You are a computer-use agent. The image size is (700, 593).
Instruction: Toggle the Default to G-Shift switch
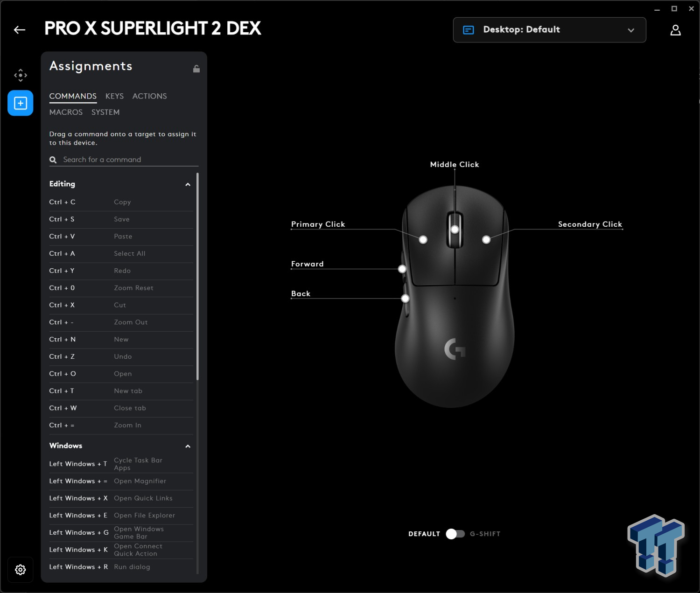(x=455, y=534)
